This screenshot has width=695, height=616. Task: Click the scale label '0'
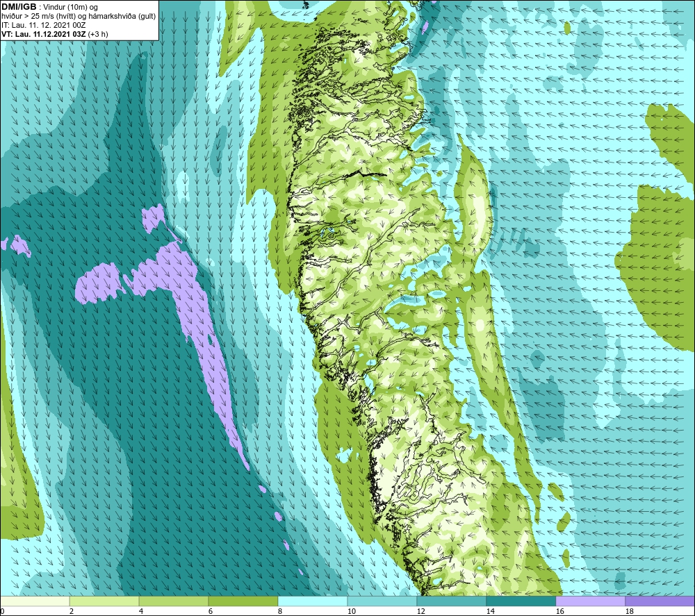(x=2, y=612)
